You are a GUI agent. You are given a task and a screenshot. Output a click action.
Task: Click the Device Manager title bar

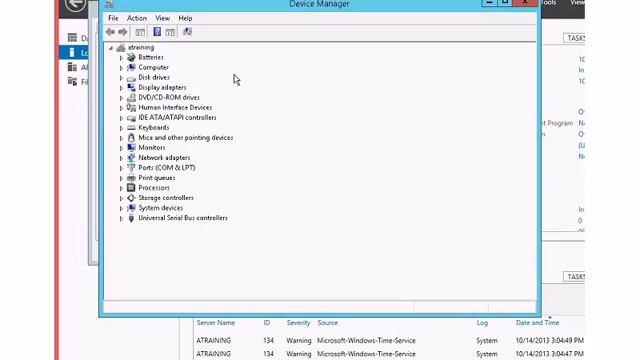pyautogui.click(x=319, y=4)
